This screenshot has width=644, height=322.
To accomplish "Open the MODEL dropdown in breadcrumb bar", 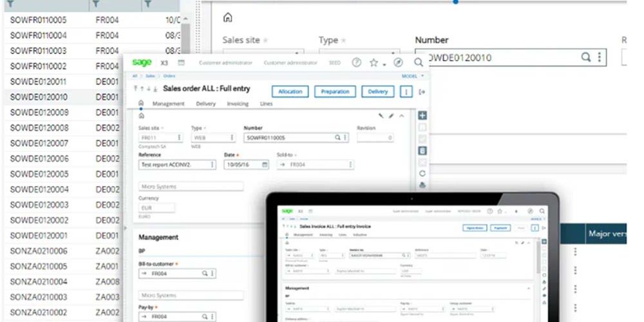I will pyautogui.click(x=413, y=76).
